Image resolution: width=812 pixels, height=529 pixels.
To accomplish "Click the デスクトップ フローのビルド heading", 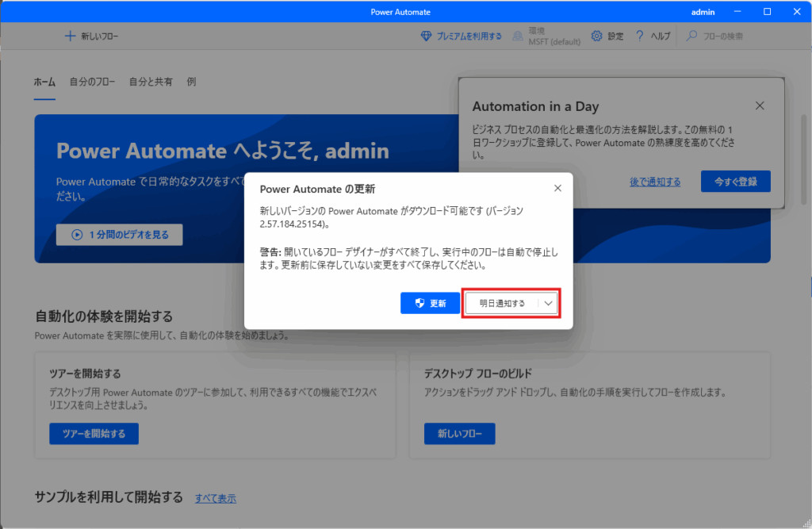I will click(x=478, y=374).
